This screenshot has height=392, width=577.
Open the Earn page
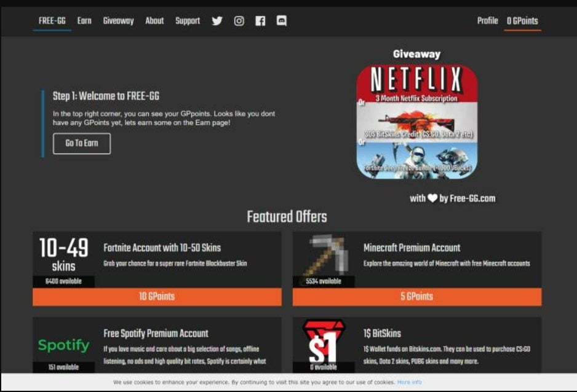[x=84, y=21]
